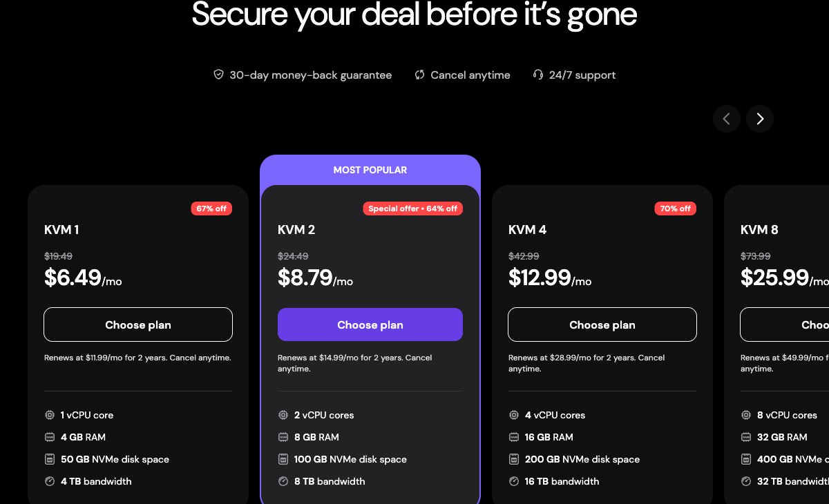Click the Cancel anytime refresh icon
This screenshot has width=829, height=504.
click(419, 75)
